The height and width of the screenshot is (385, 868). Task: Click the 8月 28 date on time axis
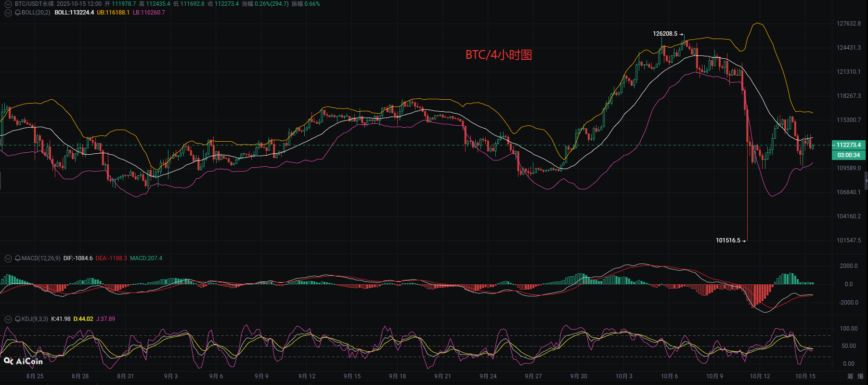80,376
